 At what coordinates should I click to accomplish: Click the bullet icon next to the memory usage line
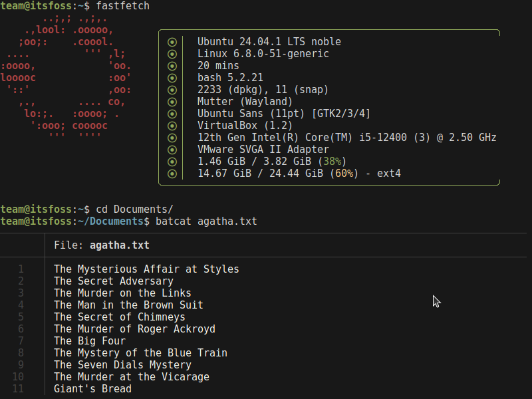pos(172,161)
